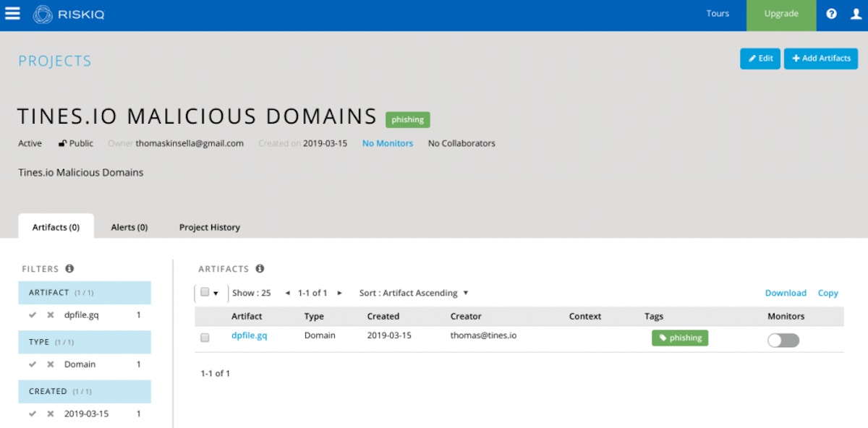This screenshot has height=428, width=868.
Task: Toggle the Monitors switch for dpfile.gq
Action: point(783,340)
